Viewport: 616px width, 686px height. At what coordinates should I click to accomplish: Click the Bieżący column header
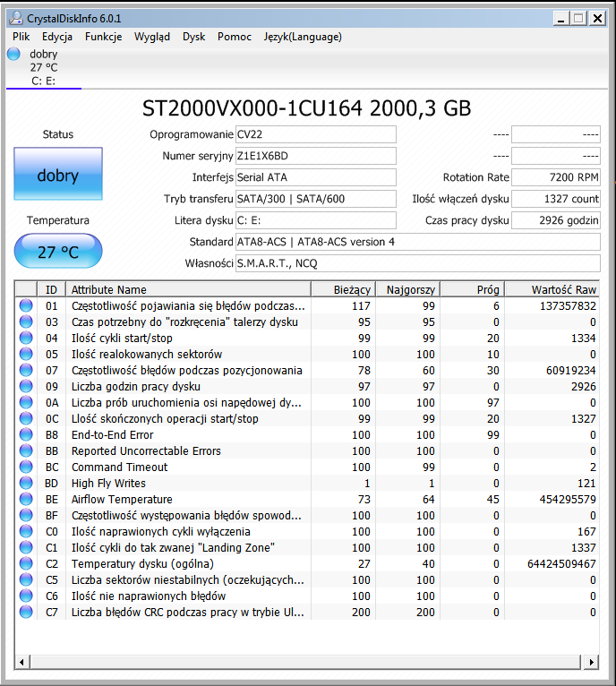(344, 289)
